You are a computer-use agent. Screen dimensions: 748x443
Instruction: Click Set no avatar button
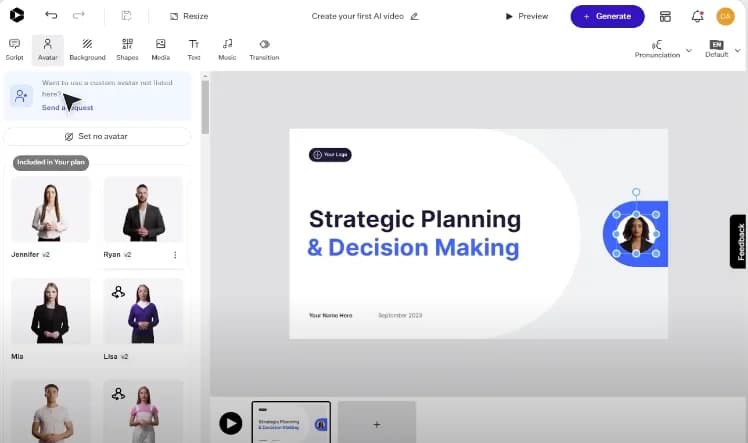[x=97, y=136]
